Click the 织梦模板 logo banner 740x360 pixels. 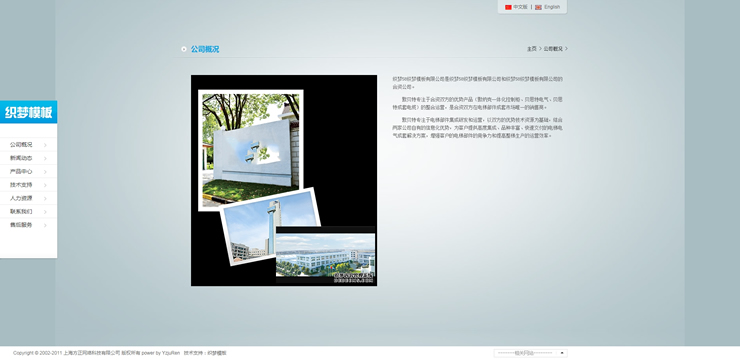click(x=28, y=112)
